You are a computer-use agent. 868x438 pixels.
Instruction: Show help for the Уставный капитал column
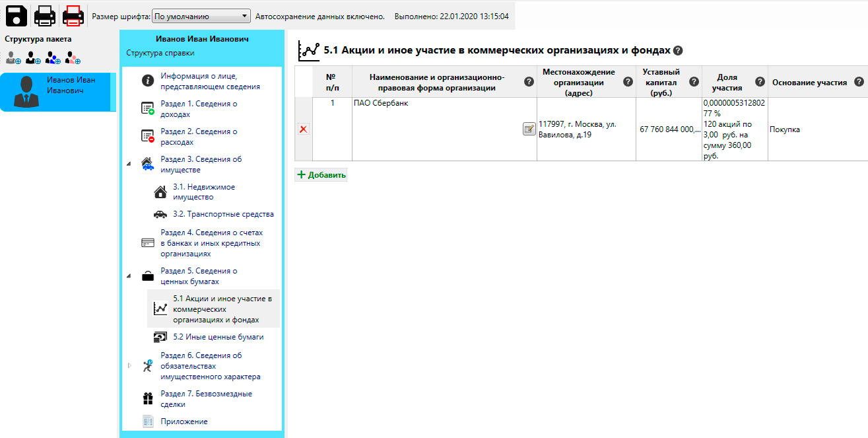coord(694,82)
